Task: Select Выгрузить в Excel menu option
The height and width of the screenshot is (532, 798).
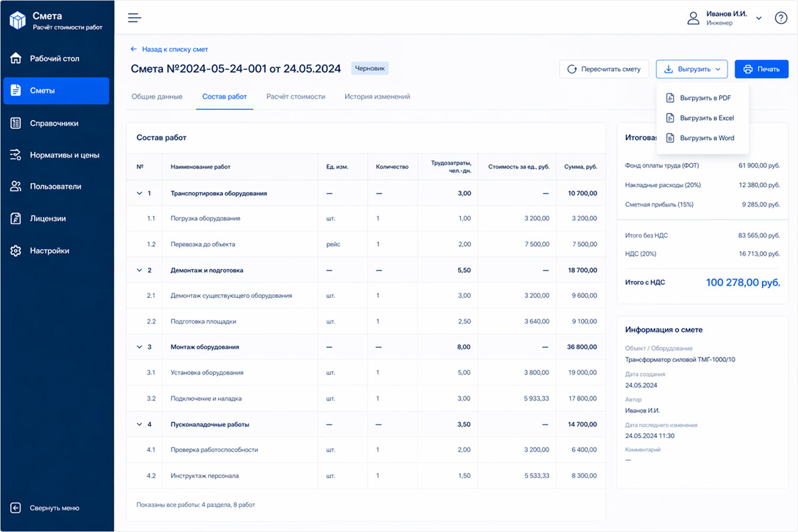Action: pyautogui.click(x=706, y=118)
